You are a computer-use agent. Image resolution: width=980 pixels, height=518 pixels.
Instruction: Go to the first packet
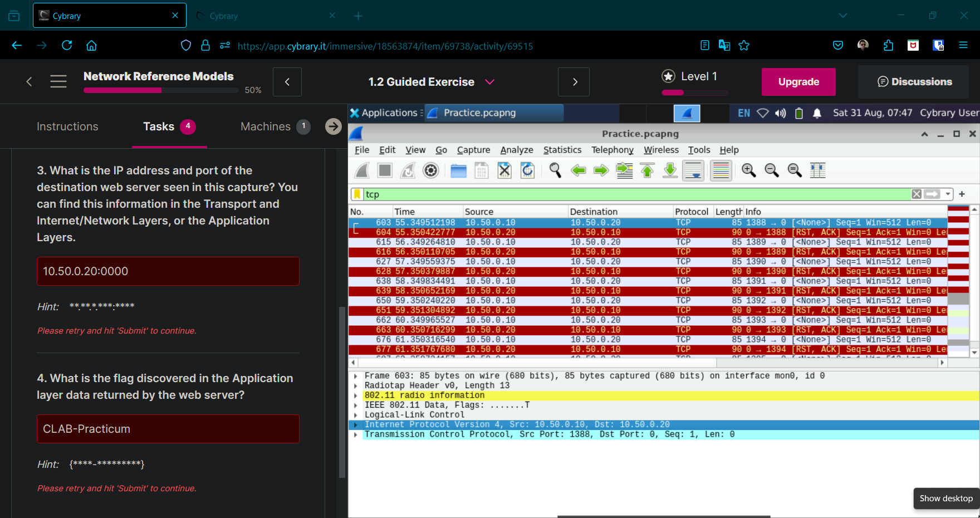[648, 170]
